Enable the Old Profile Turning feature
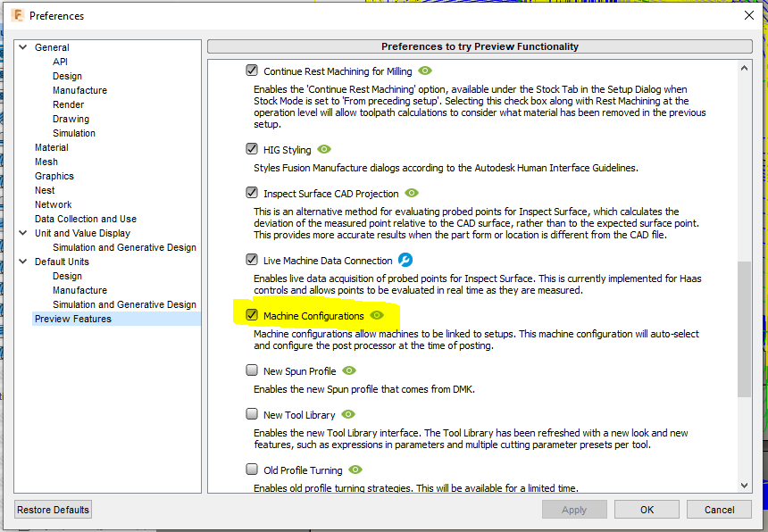768x532 pixels. click(x=252, y=470)
